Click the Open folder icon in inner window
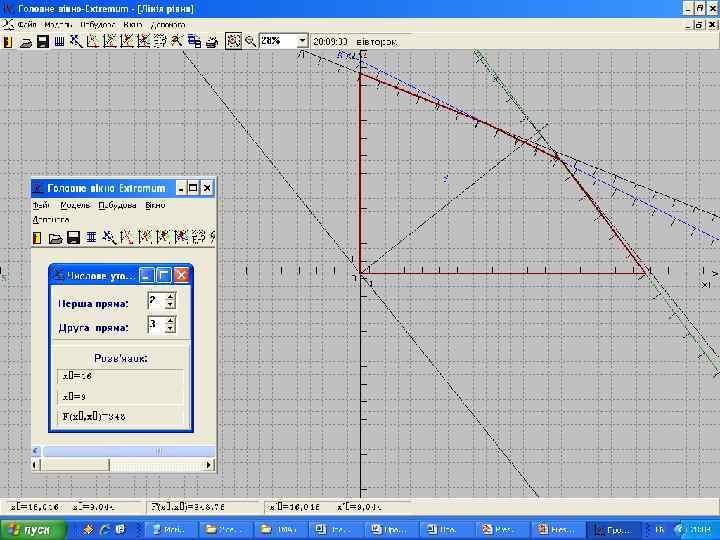Image resolution: width=720 pixels, height=540 pixels. (56, 237)
